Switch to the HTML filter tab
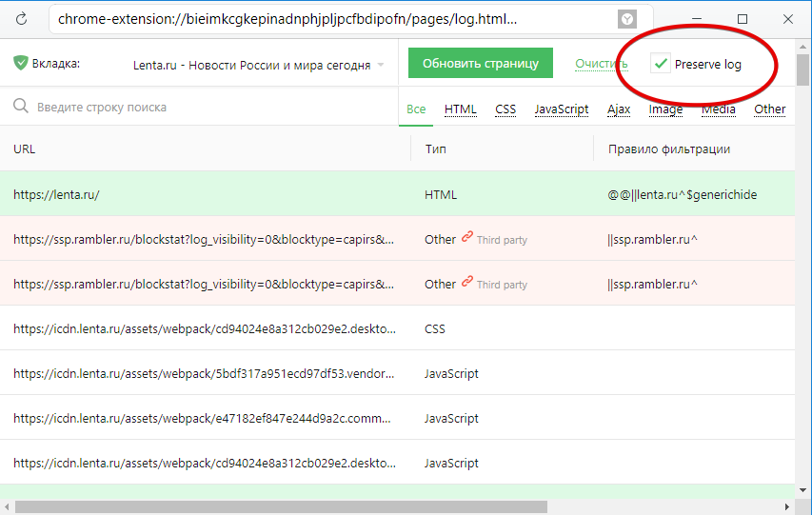Screen dimensions: 812x515 (461, 109)
